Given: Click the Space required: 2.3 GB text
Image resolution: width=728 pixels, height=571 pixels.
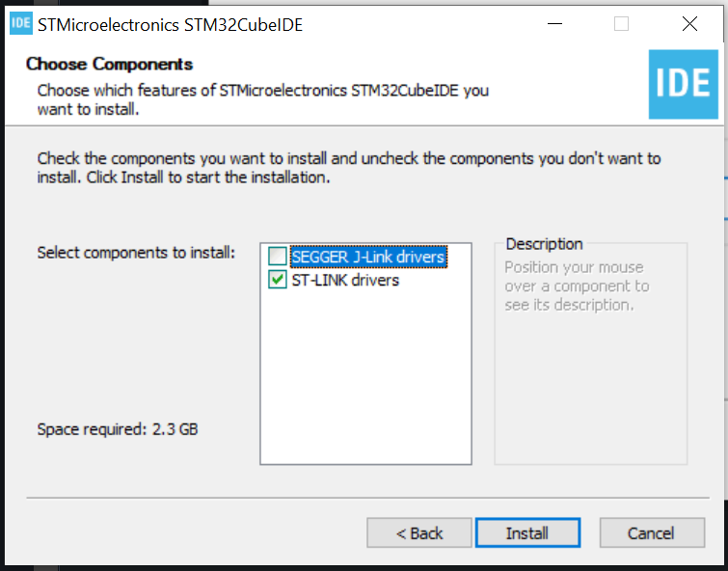Looking at the screenshot, I should (118, 429).
